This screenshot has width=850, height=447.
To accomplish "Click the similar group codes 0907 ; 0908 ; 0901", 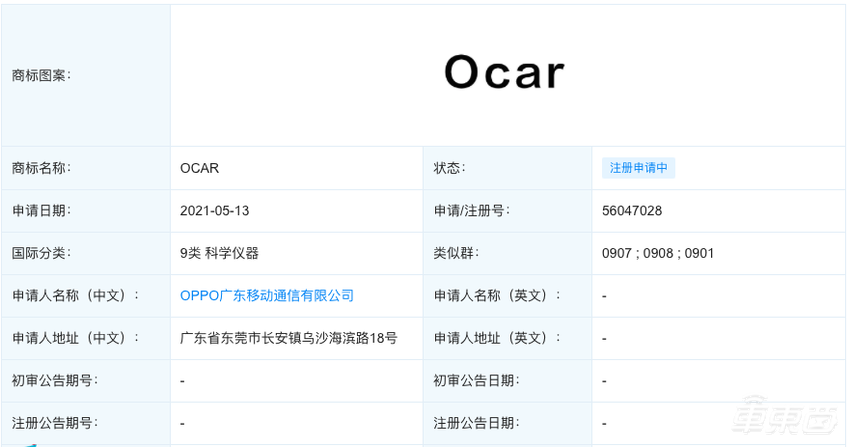I will [658, 253].
